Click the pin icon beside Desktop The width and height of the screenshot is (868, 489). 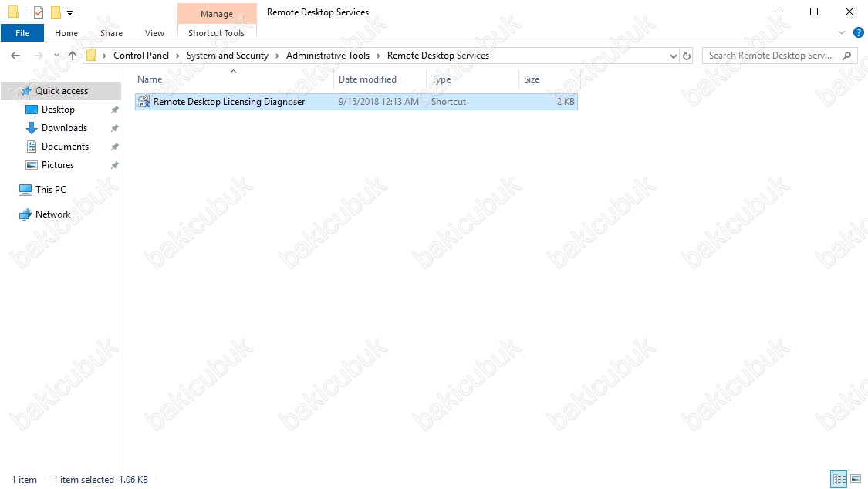(x=115, y=110)
